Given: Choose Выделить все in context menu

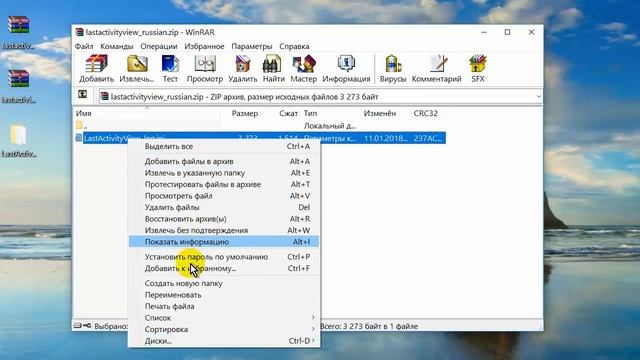Looking at the screenshot, I should click(x=224, y=146).
